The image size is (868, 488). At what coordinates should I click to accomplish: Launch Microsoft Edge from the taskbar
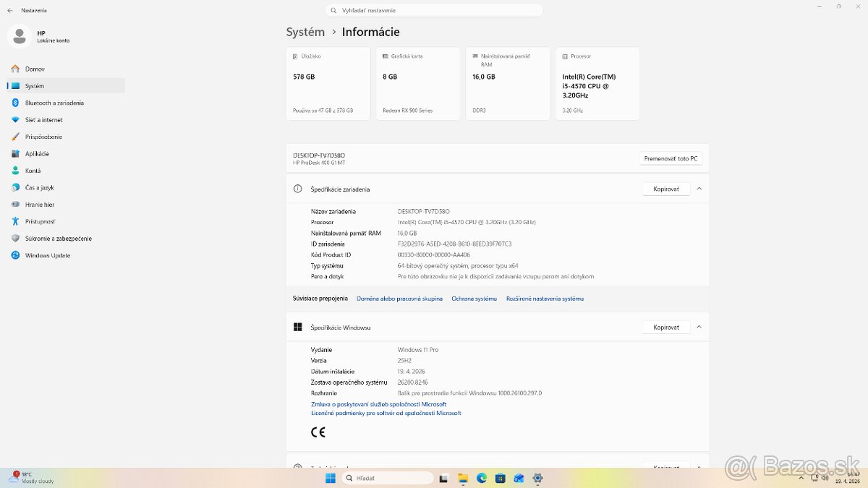(482, 478)
